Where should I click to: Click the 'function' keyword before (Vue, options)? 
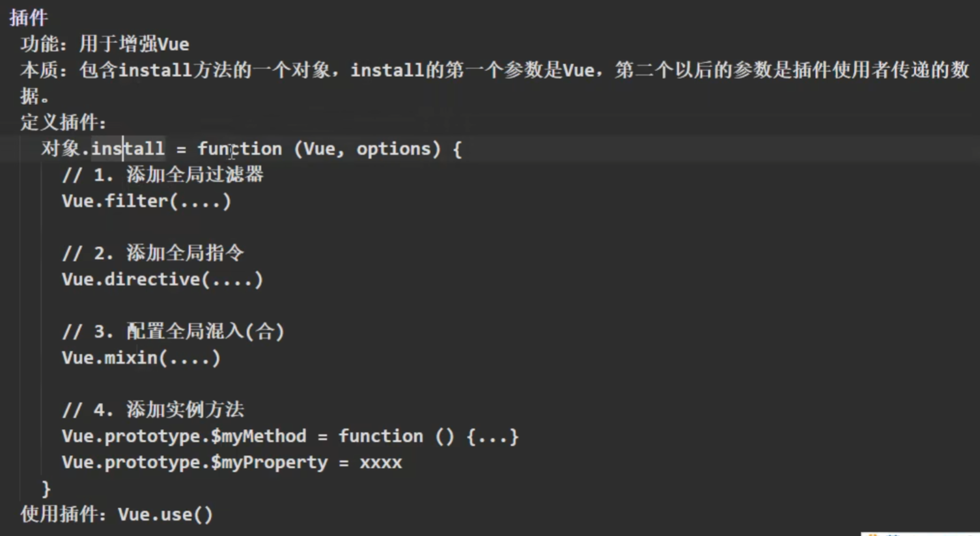click(x=239, y=149)
